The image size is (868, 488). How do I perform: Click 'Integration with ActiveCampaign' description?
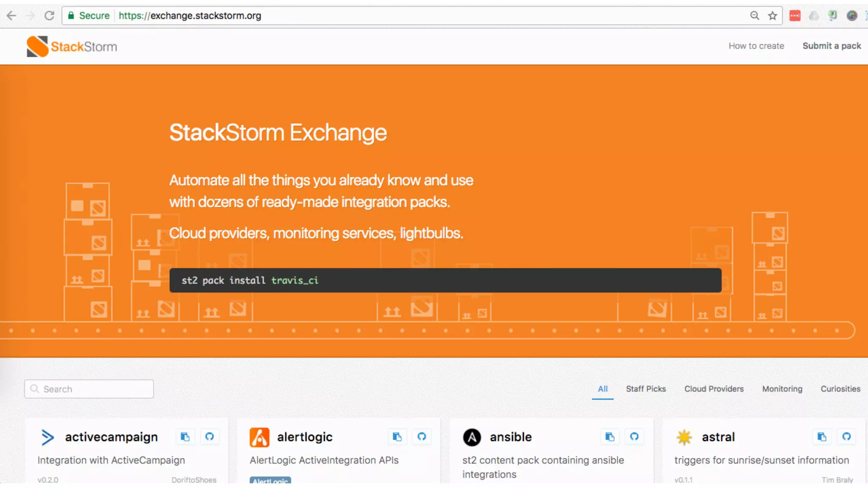click(x=111, y=460)
